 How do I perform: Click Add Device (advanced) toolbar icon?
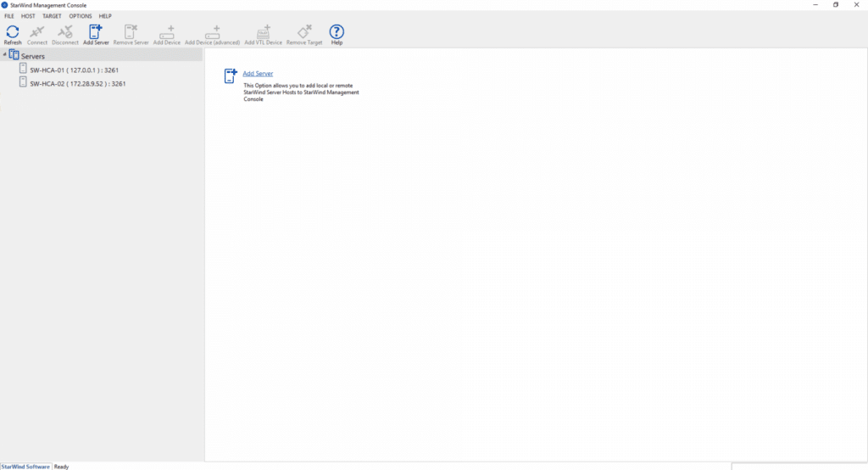tap(213, 31)
